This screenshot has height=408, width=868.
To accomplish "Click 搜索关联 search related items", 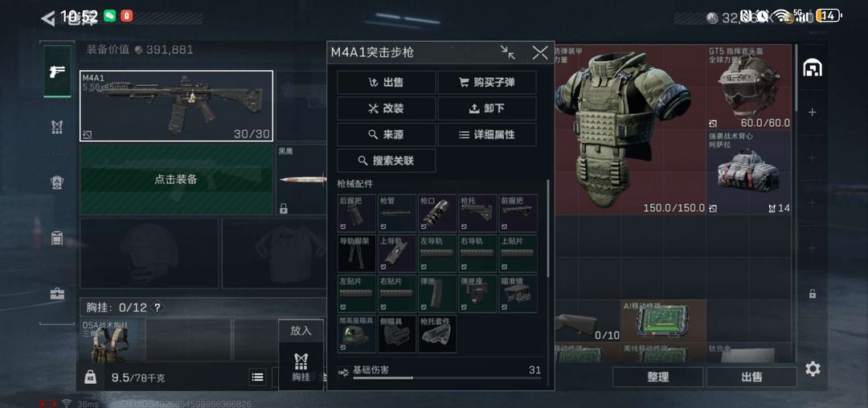I will pyautogui.click(x=387, y=161).
